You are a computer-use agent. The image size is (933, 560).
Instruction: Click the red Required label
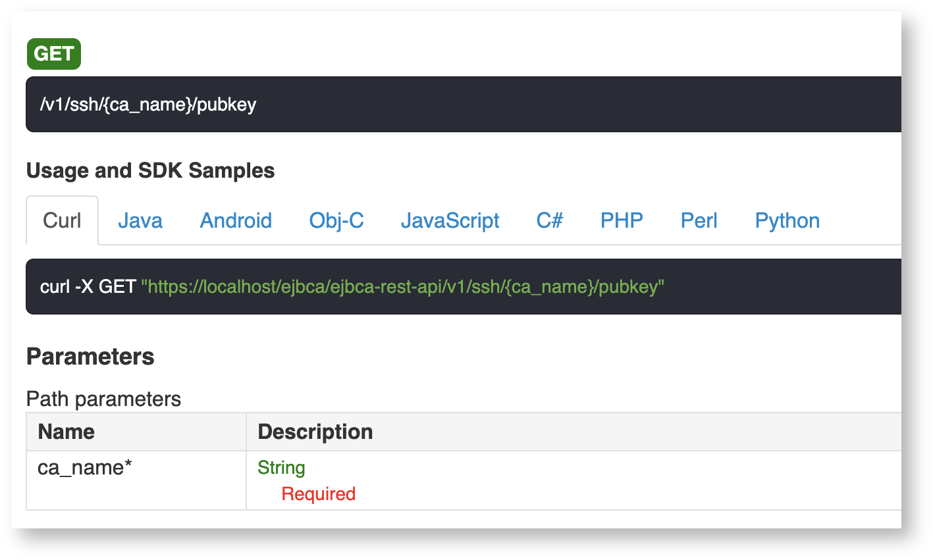click(318, 494)
